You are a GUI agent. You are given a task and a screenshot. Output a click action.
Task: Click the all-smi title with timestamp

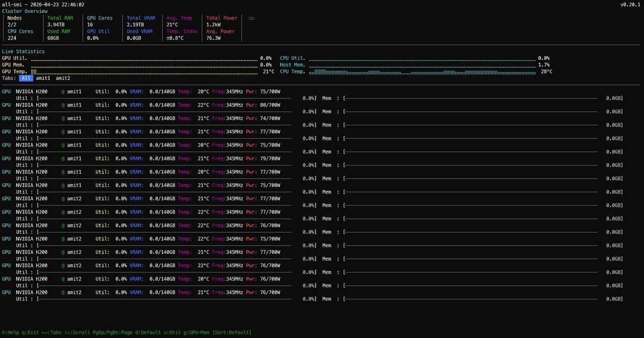[x=43, y=5]
